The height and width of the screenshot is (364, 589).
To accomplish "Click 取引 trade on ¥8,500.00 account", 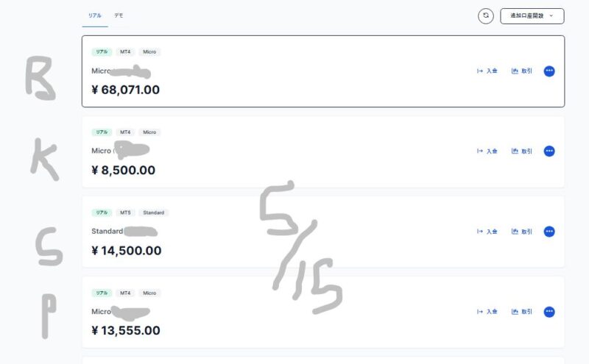I will 522,151.
